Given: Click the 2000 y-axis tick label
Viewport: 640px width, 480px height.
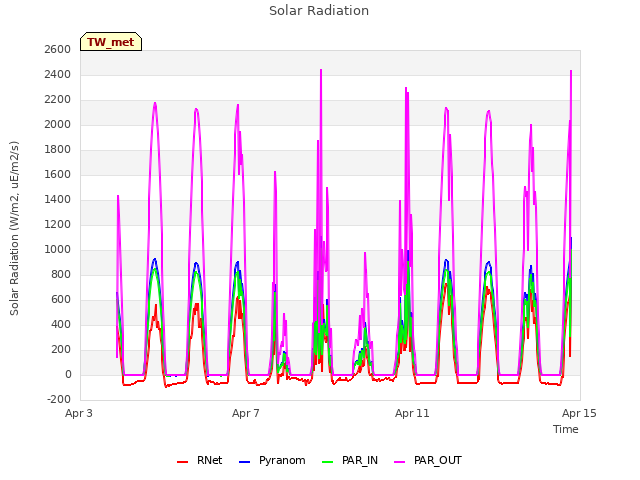Looking at the screenshot, I should (x=58, y=124).
